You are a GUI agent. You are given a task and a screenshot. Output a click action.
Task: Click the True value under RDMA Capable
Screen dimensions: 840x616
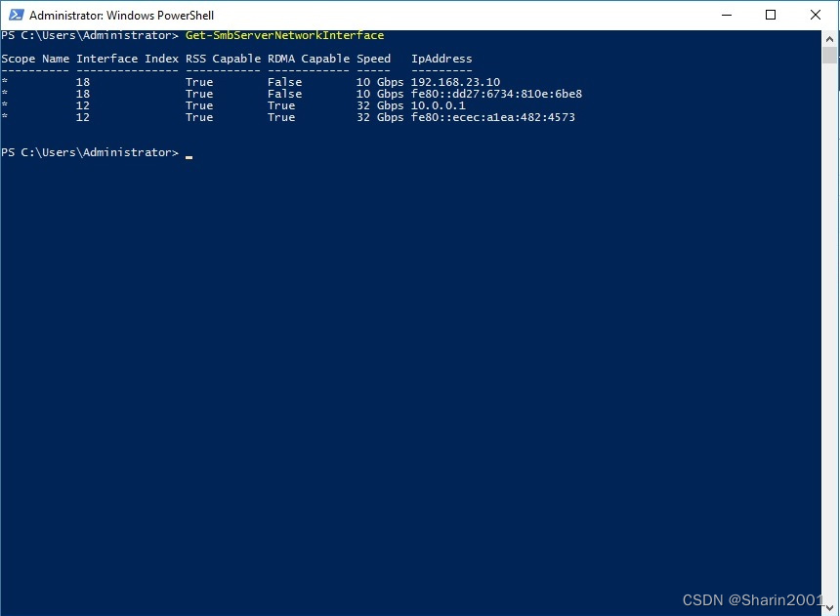tap(280, 105)
